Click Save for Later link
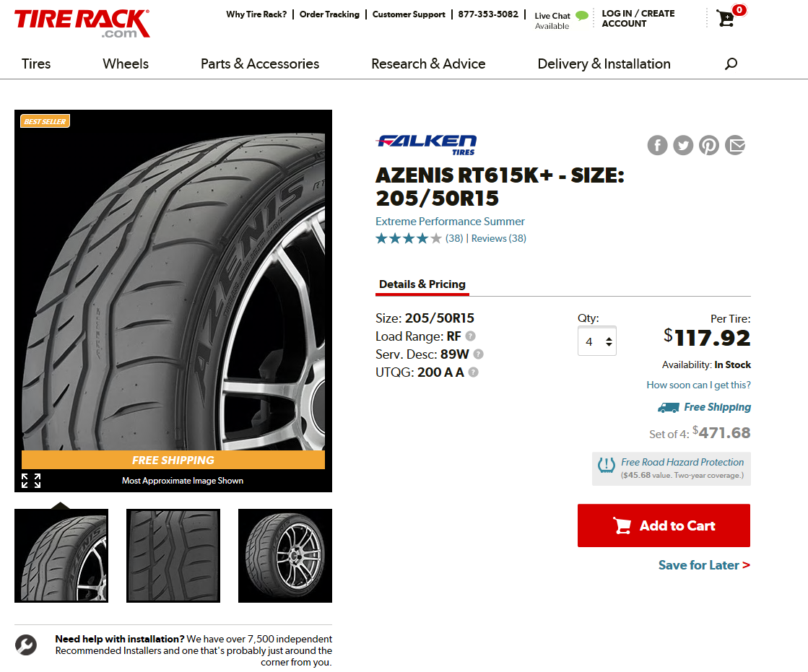Screen dimensions: 808x672 pyautogui.click(x=704, y=565)
